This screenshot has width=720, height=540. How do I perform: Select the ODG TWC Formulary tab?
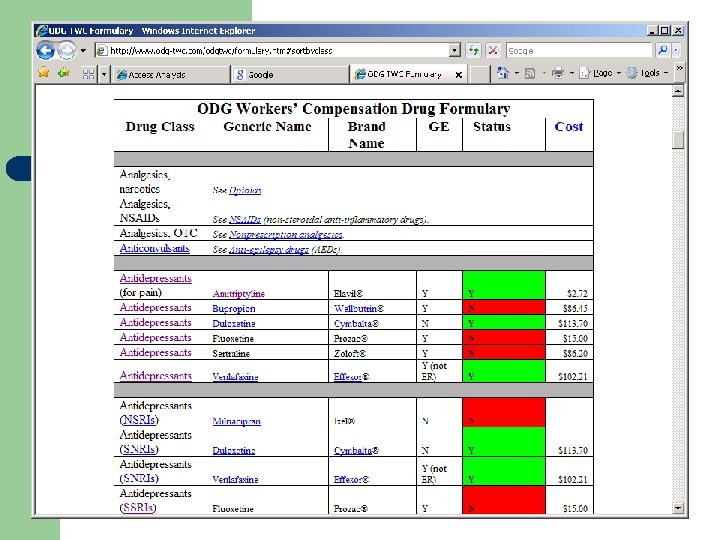tap(404, 74)
